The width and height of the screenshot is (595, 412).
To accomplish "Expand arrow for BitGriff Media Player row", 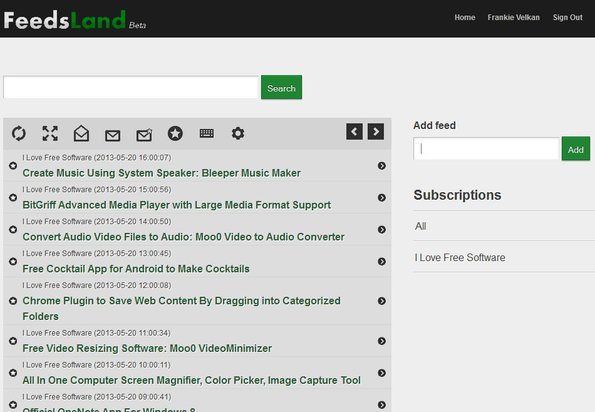I will coord(382,198).
